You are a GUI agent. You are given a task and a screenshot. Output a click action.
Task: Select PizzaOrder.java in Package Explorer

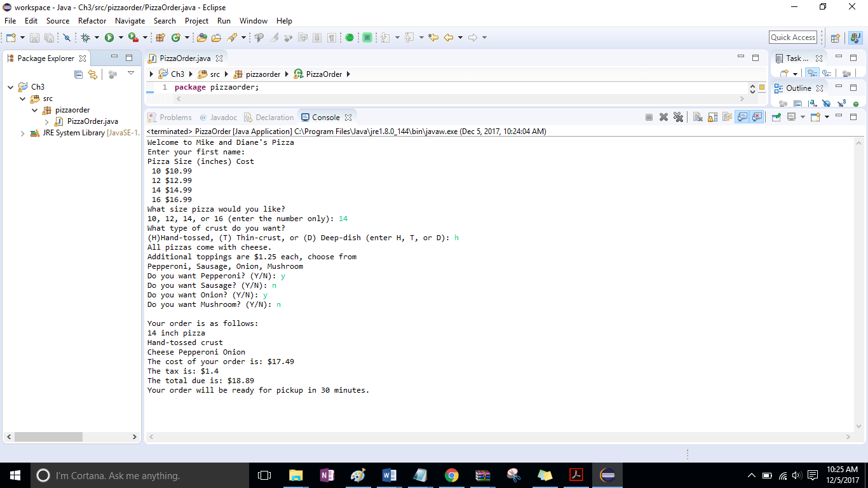coord(92,121)
